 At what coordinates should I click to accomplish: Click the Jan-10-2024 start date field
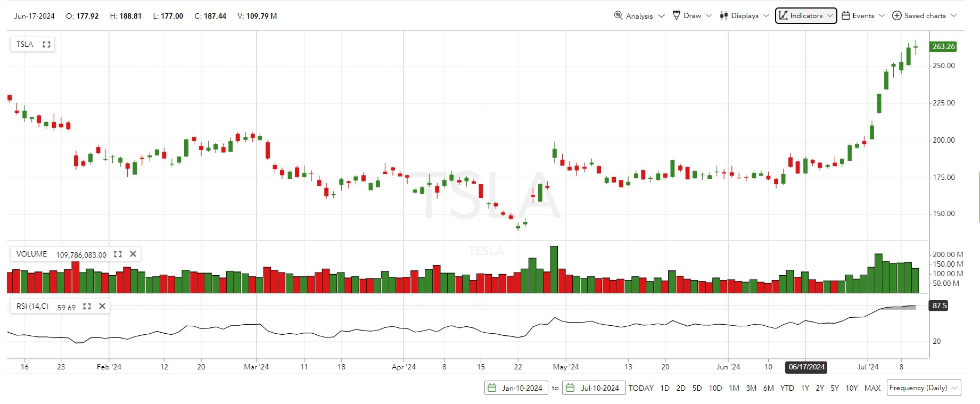(515, 387)
